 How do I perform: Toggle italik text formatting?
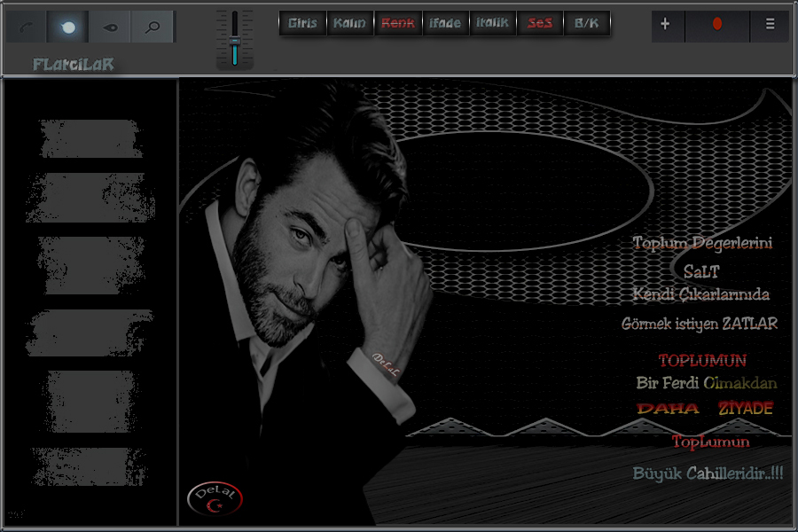coord(492,23)
